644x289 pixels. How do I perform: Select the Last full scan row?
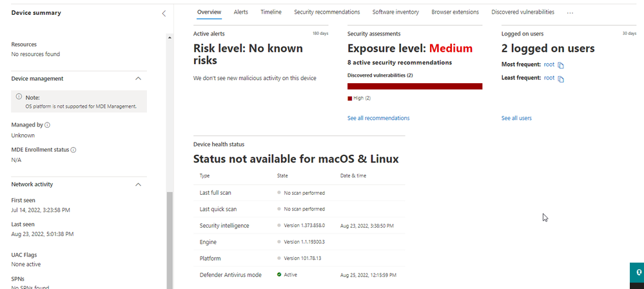(299, 193)
